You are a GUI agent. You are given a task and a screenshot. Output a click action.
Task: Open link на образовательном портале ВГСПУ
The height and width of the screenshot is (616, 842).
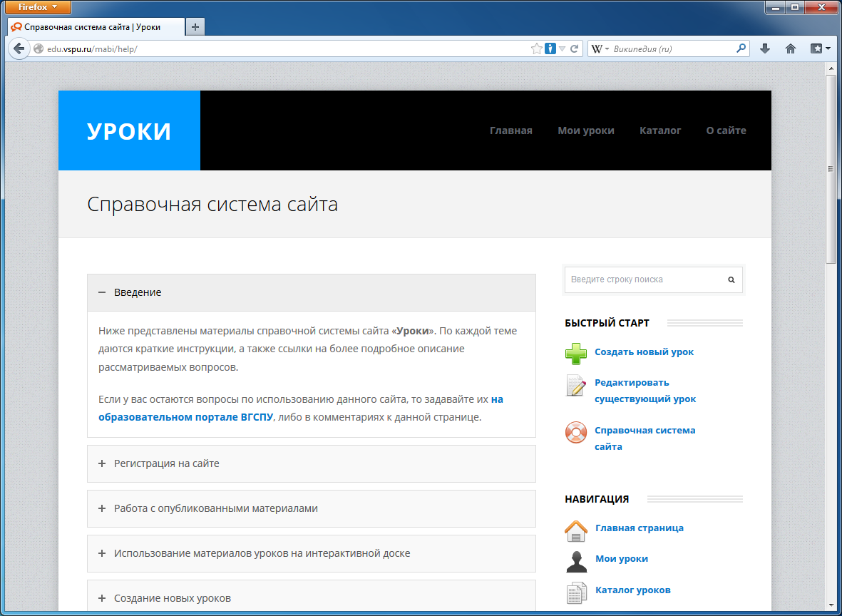185,417
